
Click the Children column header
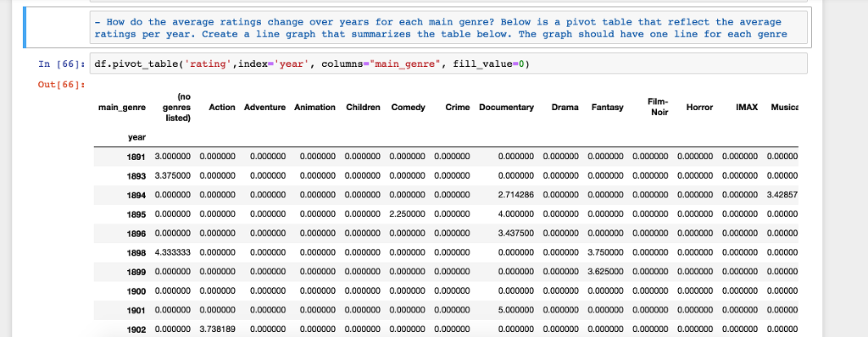tap(363, 108)
